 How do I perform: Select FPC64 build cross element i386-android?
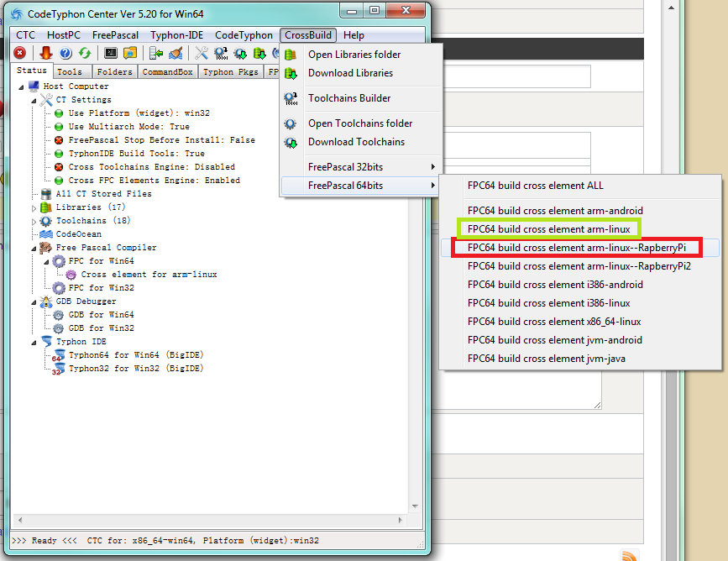580,285
